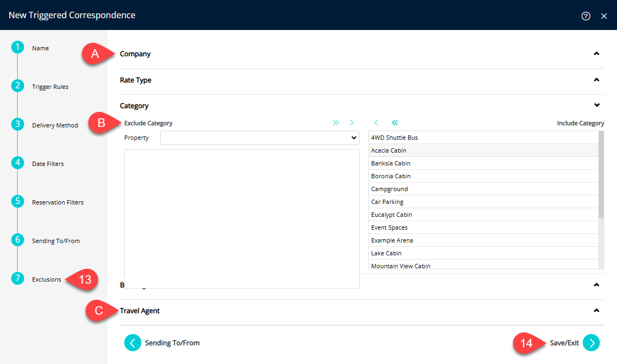This screenshot has width=617, height=364.
Task: Select the Exclusions step label
Action: click(x=47, y=279)
